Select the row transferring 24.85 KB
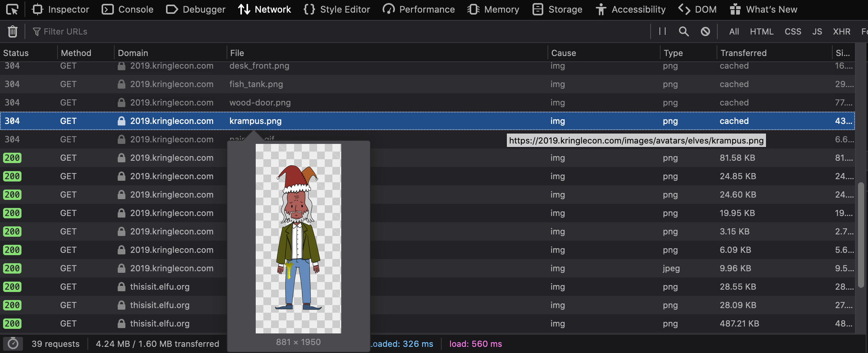868x353 pixels. [427, 176]
